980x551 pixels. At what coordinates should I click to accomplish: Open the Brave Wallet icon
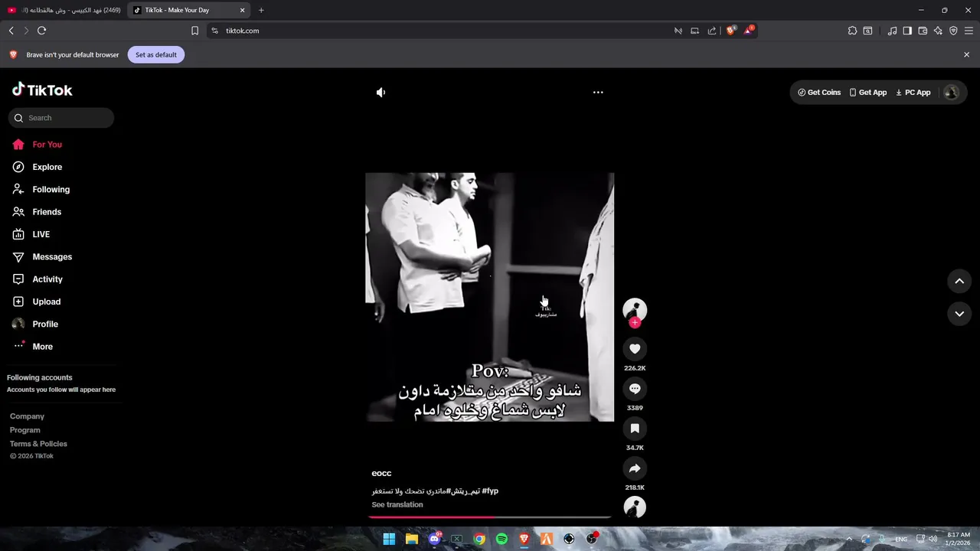[x=923, y=31]
